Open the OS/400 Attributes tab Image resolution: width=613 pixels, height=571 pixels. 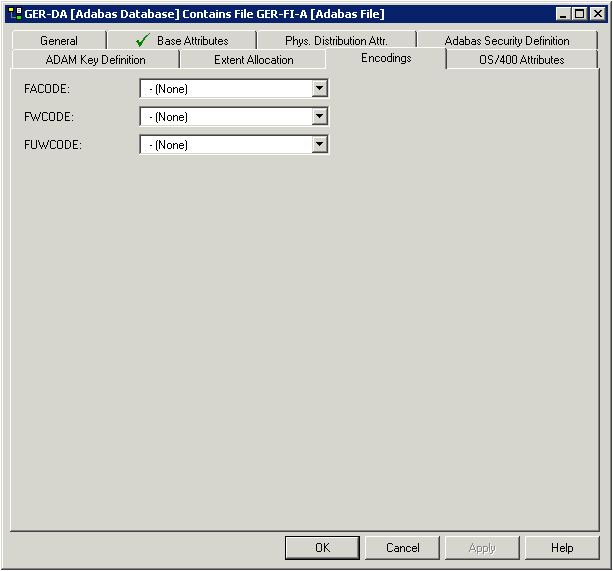pos(521,60)
